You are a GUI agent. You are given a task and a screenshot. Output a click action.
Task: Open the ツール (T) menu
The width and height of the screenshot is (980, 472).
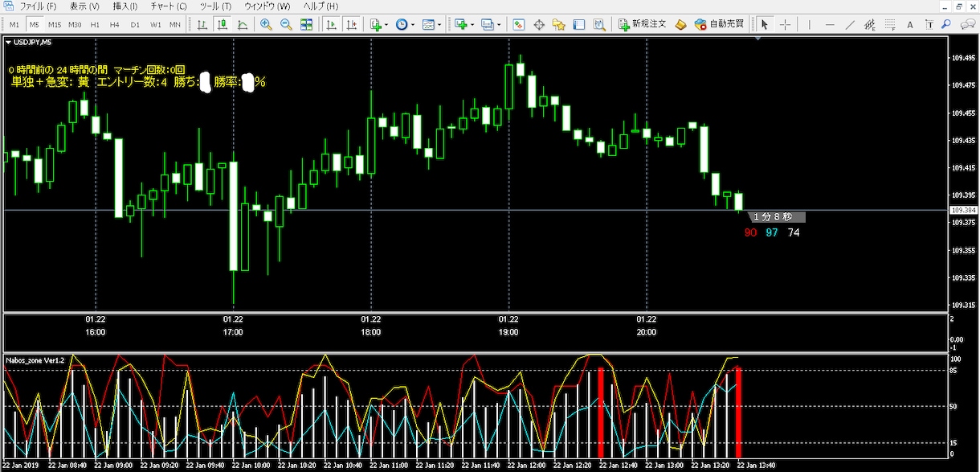pyautogui.click(x=215, y=6)
